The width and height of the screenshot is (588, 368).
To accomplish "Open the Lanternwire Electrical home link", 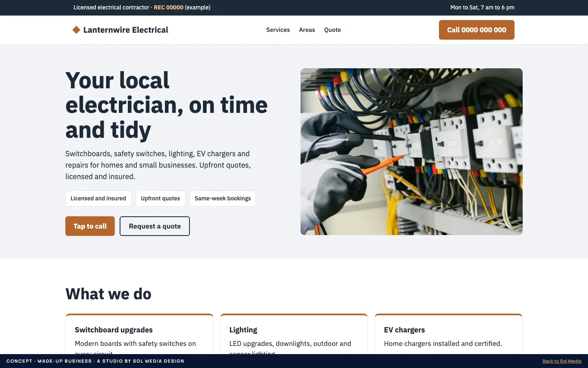I will 120,30.
